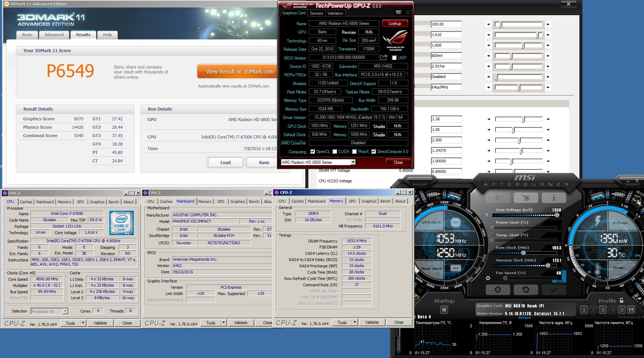
Task: Apply Afterburner settings with the checkmark button
Action: (554, 290)
